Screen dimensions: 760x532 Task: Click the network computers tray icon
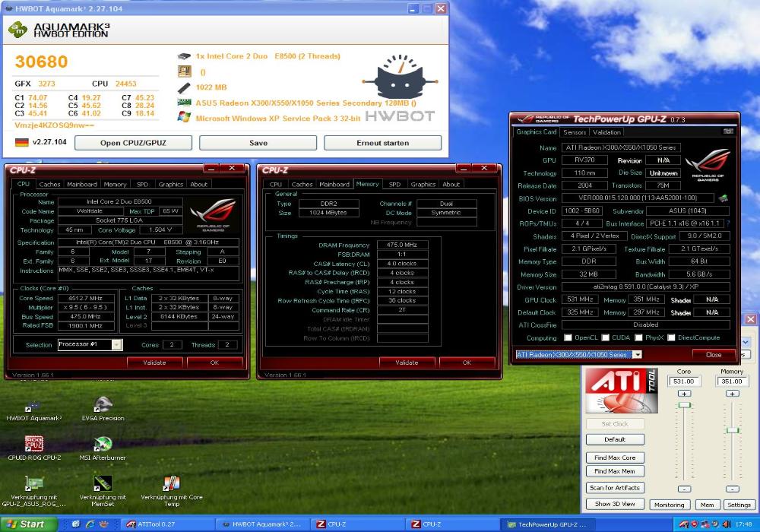[705, 524]
